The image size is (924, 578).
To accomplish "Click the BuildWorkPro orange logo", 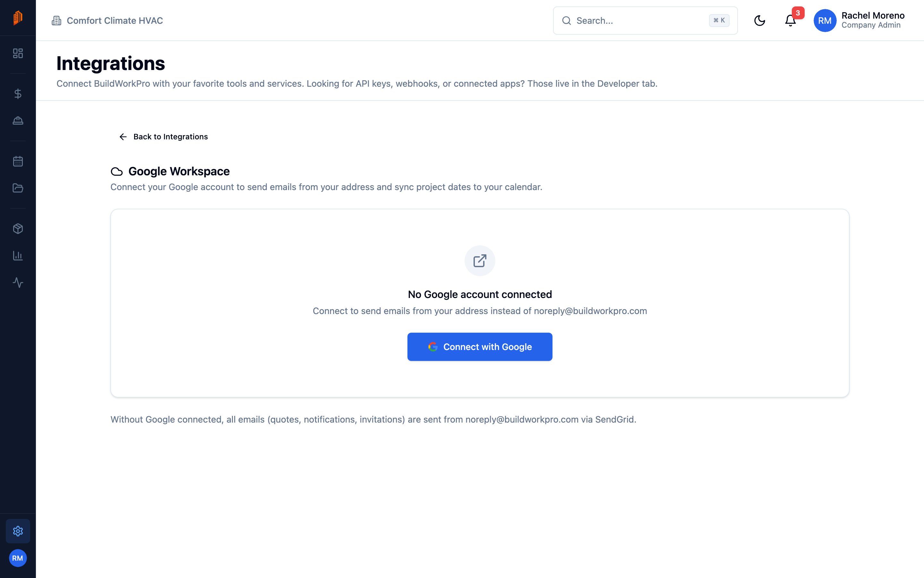I will [x=18, y=18].
